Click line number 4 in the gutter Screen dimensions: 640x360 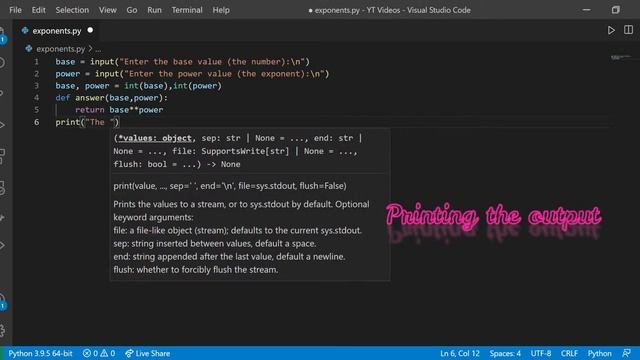[36, 98]
